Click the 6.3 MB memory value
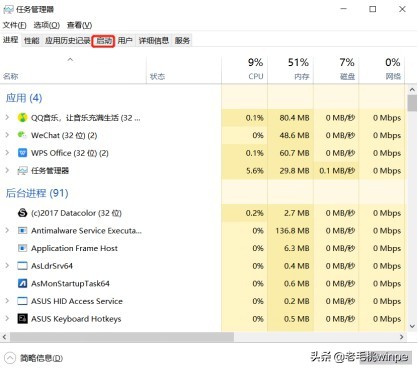418x372 pixels. click(297, 248)
